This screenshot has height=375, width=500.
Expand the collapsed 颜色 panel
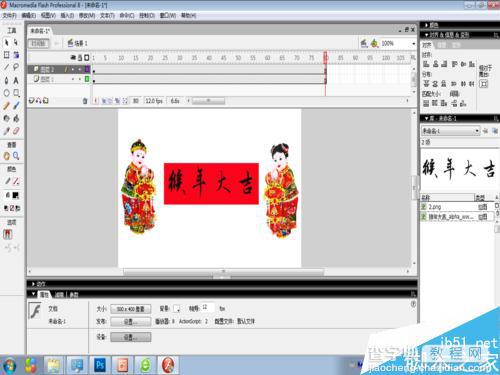[426, 25]
